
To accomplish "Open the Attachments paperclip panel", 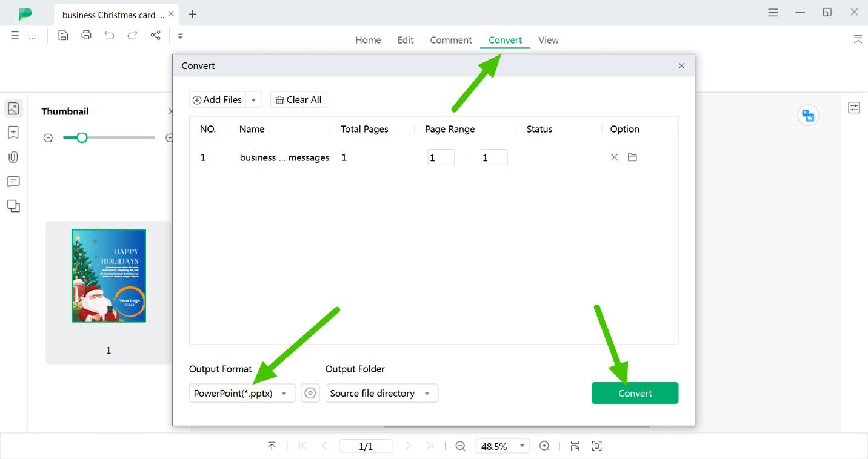I will pyautogui.click(x=13, y=157).
